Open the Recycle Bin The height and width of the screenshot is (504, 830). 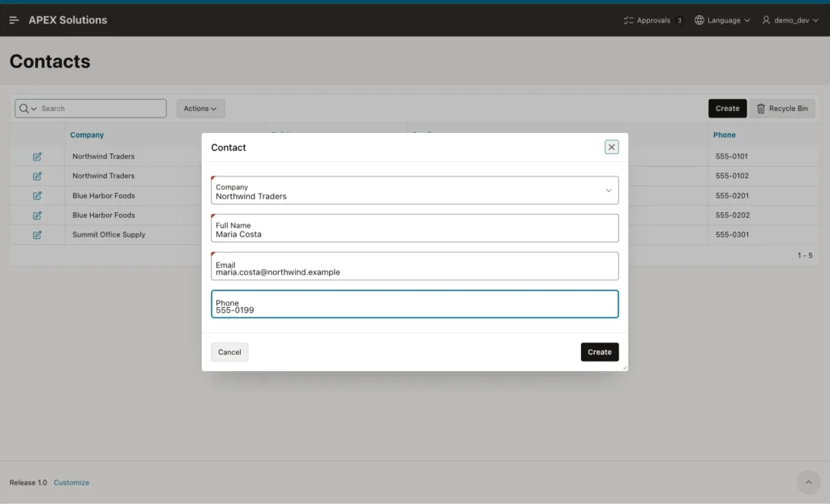tap(782, 109)
